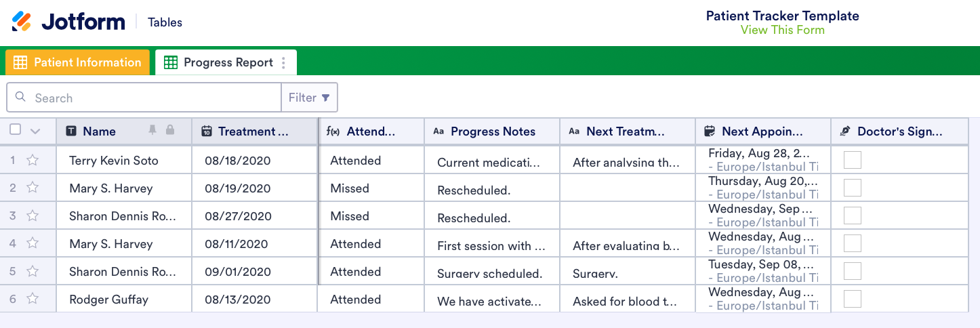The height and width of the screenshot is (328, 980).
Task: Follow the View This Form link
Action: point(782,30)
